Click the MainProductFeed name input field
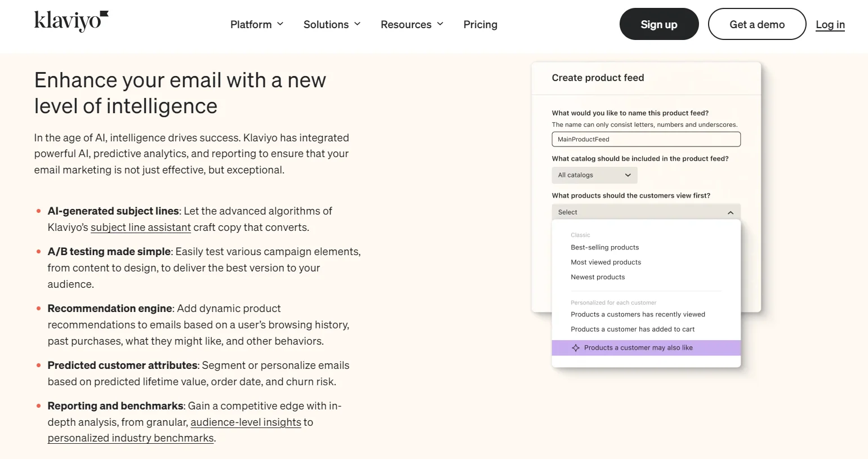868x459 pixels. [x=646, y=139]
